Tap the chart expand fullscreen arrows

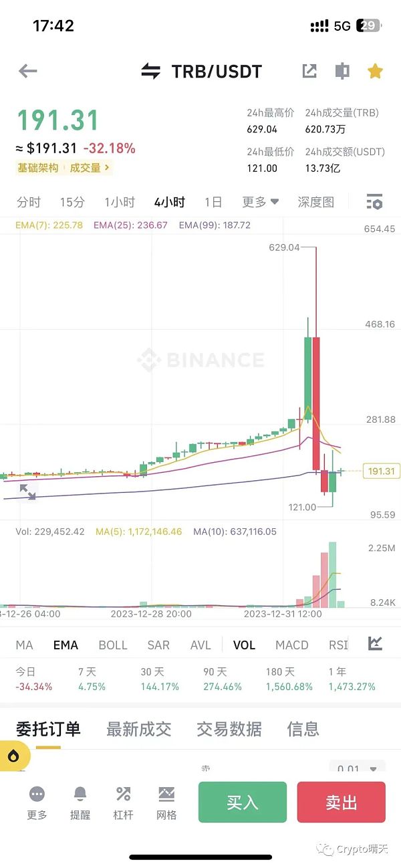coord(27,492)
